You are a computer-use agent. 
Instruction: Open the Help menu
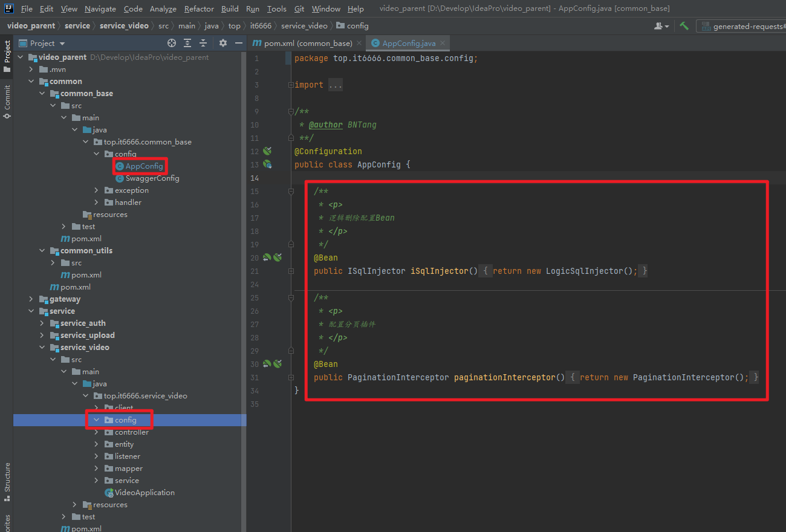pos(356,8)
